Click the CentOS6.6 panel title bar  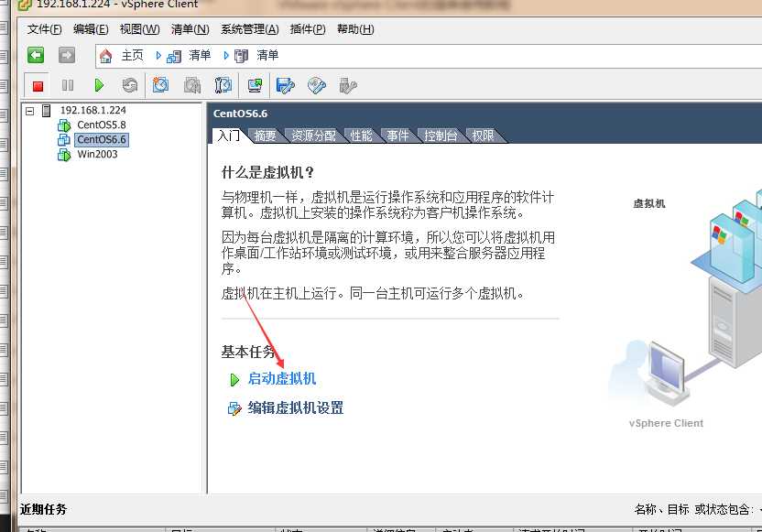pos(484,114)
